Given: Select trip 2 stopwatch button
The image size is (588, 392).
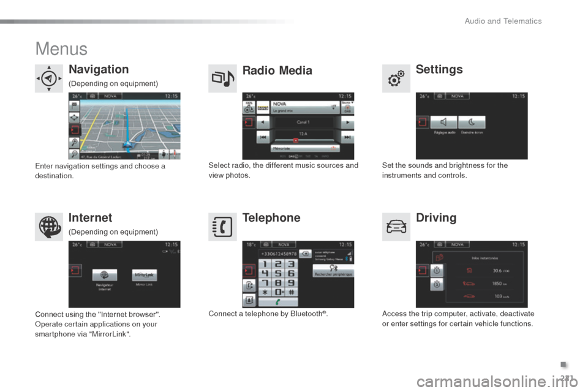Looking at the screenshot, I should [437, 285].
